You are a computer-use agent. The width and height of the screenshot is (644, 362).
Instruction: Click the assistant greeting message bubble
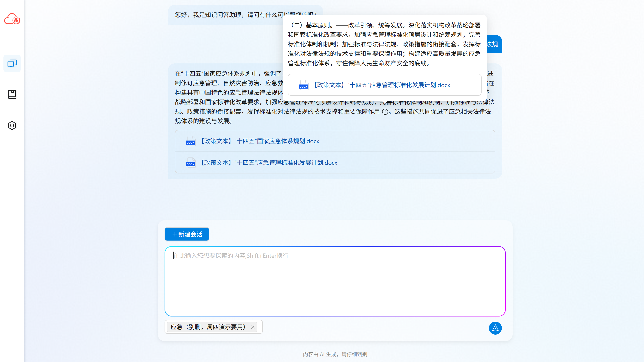(x=225, y=15)
